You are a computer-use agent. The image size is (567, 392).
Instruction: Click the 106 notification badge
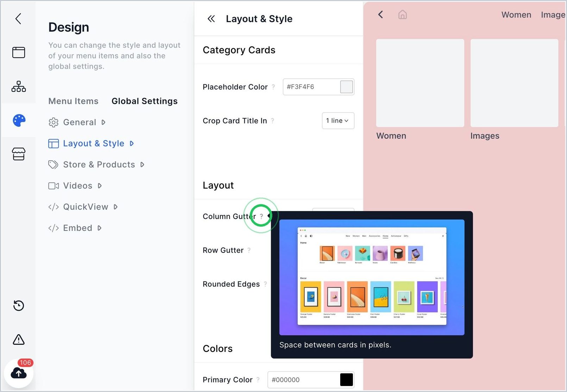[x=25, y=362]
